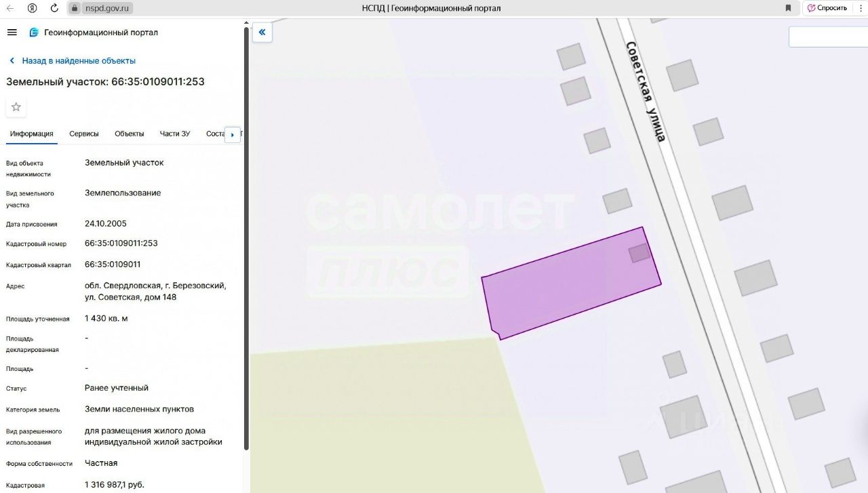Select the Информация tab

31,134
